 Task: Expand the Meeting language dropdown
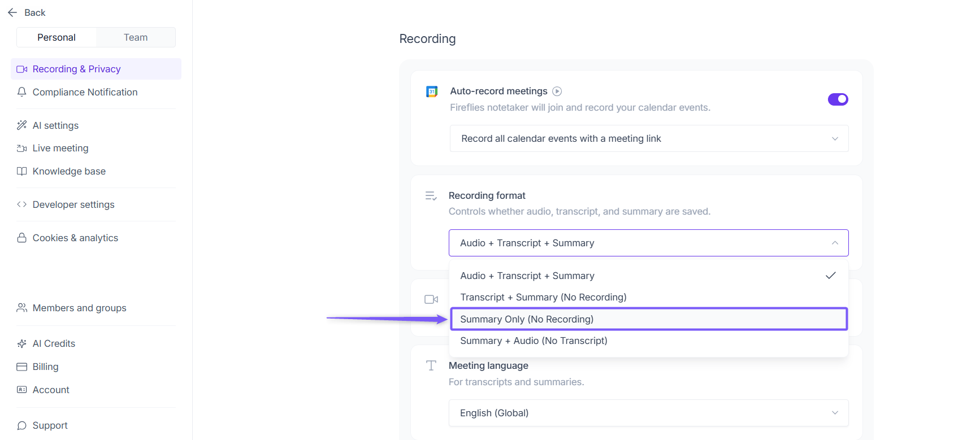pos(648,413)
